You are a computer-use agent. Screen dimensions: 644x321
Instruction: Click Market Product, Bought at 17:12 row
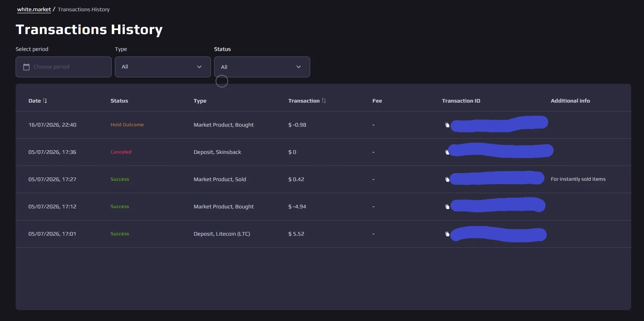click(x=224, y=206)
